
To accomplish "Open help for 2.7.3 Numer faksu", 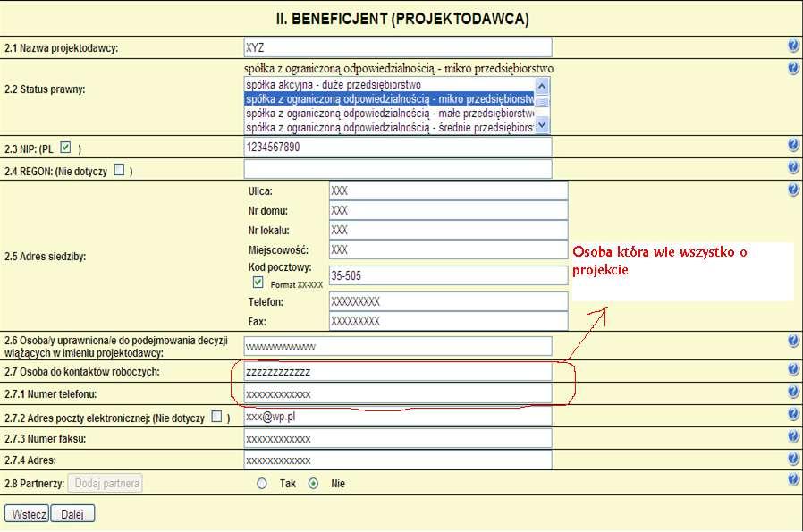I will tap(793, 436).
